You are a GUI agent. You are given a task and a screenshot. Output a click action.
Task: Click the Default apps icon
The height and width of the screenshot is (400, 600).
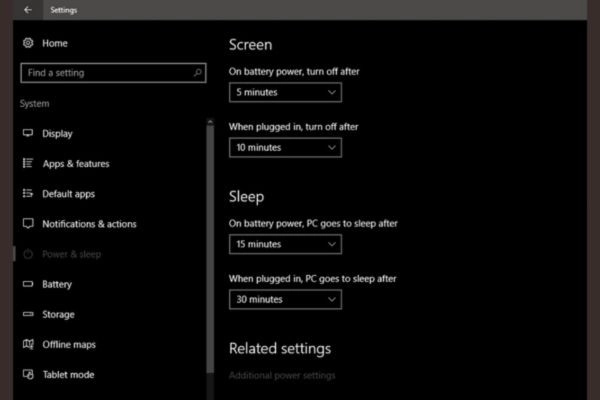coord(28,193)
